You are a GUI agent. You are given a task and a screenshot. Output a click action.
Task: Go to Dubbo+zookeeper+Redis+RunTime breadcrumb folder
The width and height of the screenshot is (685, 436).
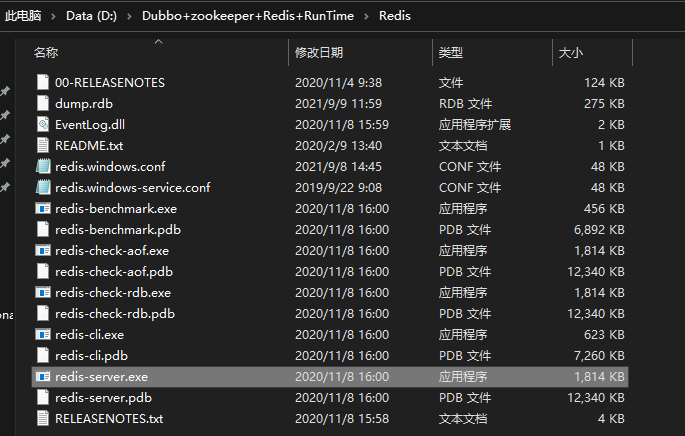point(248,16)
